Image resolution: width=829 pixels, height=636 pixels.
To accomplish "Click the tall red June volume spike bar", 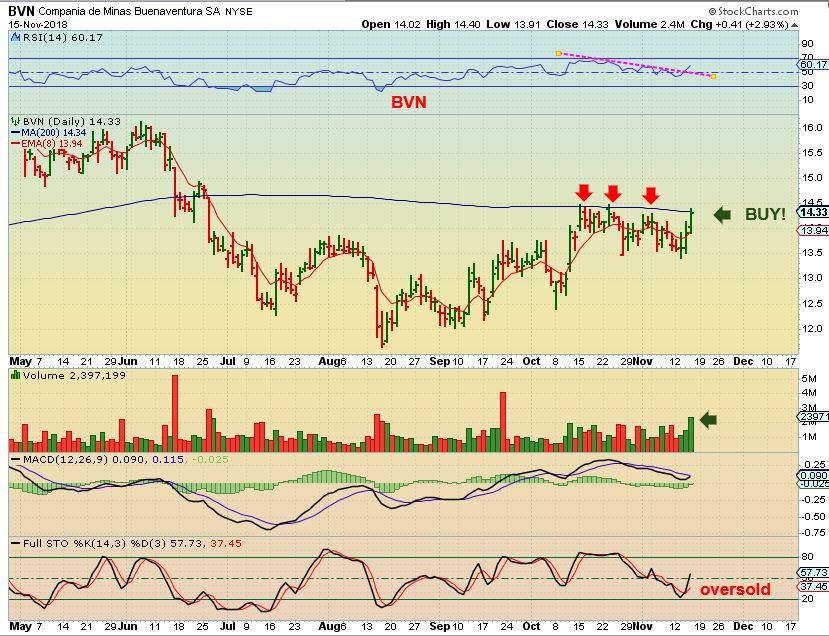I will 175,413.
